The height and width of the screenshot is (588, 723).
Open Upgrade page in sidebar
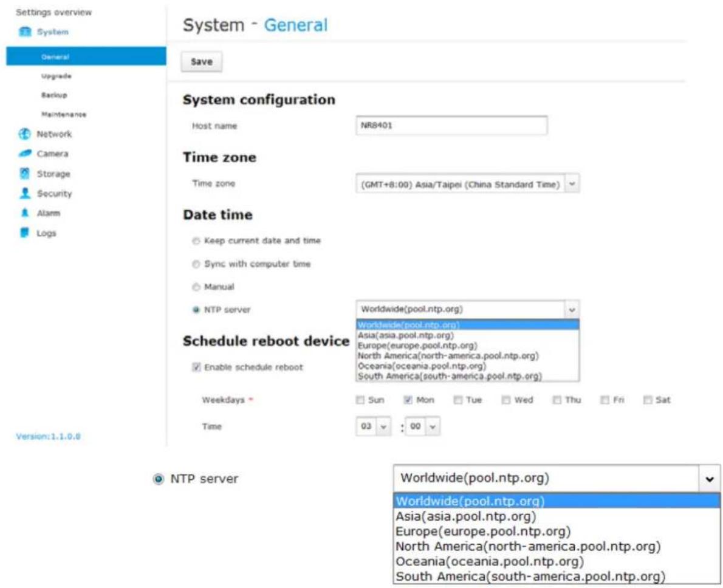[57, 76]
